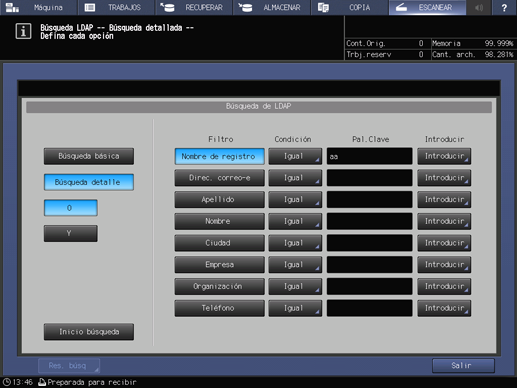The image size is (517, 388).
Task: Open help with question mark icon
Action: [x=504, y=7]
